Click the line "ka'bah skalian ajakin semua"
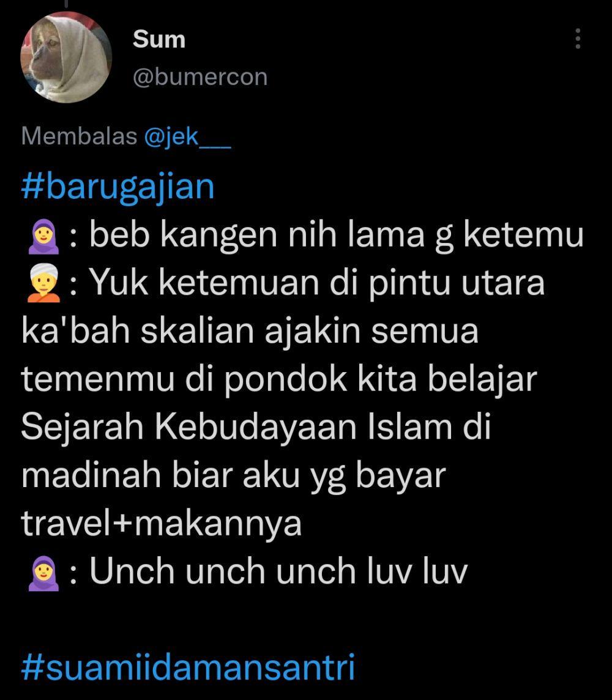Image resolution: width=612 pixels, height=700 pixels. tap(250, 331)
